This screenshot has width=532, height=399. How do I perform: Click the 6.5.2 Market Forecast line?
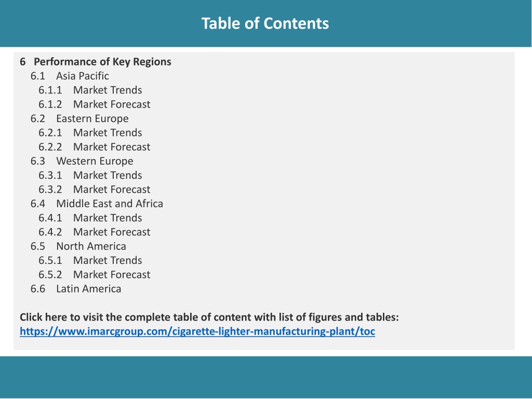94,274
